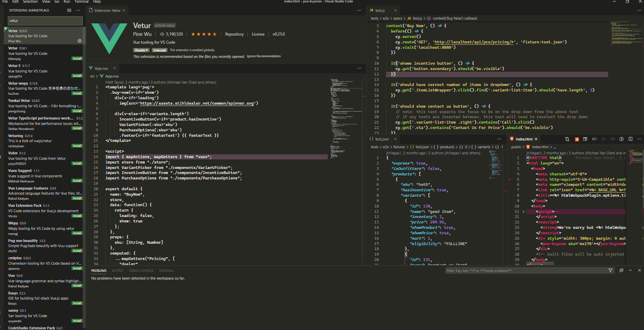The height and width of the screenshot is (330, 644).
Task: Select the orange Live Preview icon
Action: pyautogui.click(x=577, y=139)
